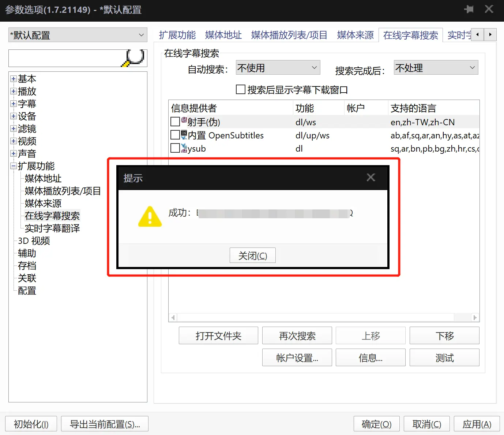The width and height of the screenshot is (504, 435).
Task: Open 帐户设置... button
Action: click(x=297, y=357)
